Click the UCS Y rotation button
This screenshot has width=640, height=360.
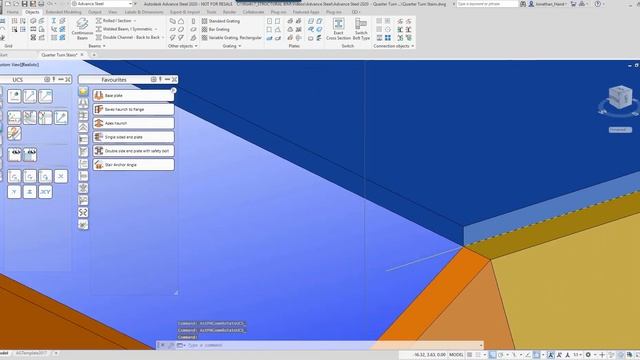[14, 192]
